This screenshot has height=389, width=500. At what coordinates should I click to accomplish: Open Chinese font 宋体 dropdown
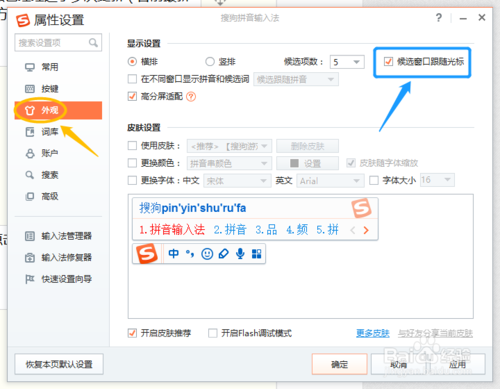click(237, 181)
